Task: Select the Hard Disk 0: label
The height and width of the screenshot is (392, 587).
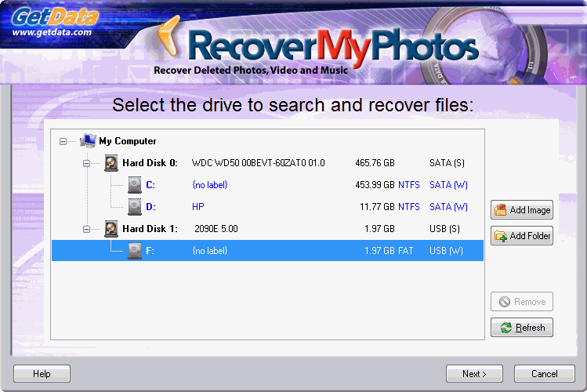Action: [150, 163]
